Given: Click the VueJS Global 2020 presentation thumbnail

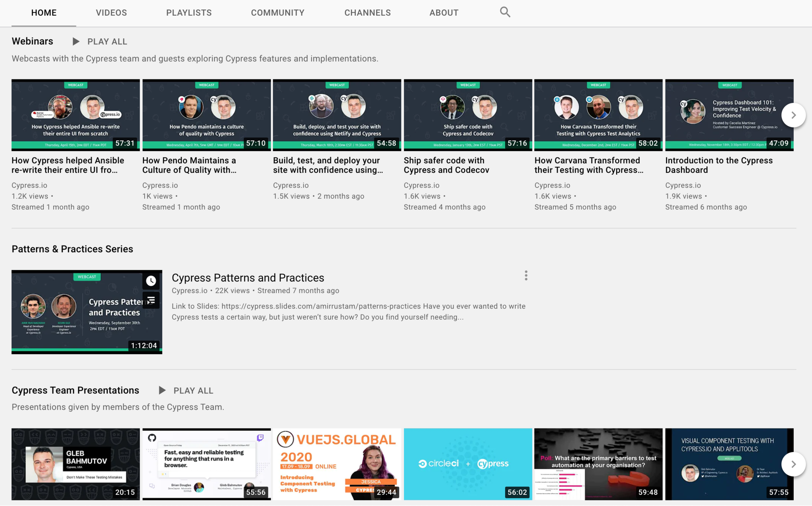Looking at the screenshot, I should pos(336,464).
